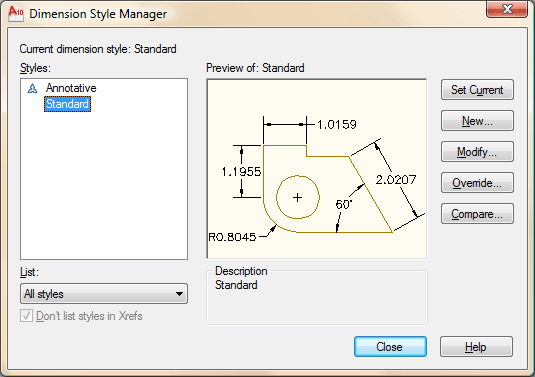Image resolution: width=535 pixels, height=377 pixels.
Task: Open the Compare... styles dialog
Action: click(x=477, y=214)
